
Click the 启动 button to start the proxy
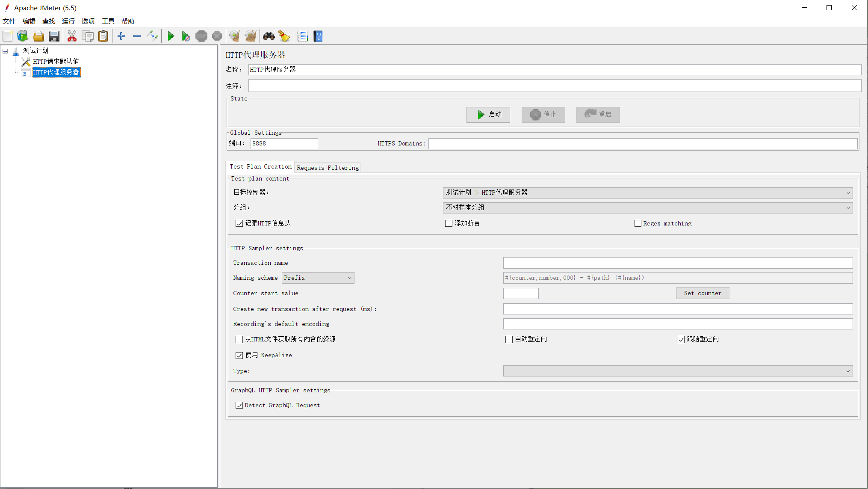(488, 115)
